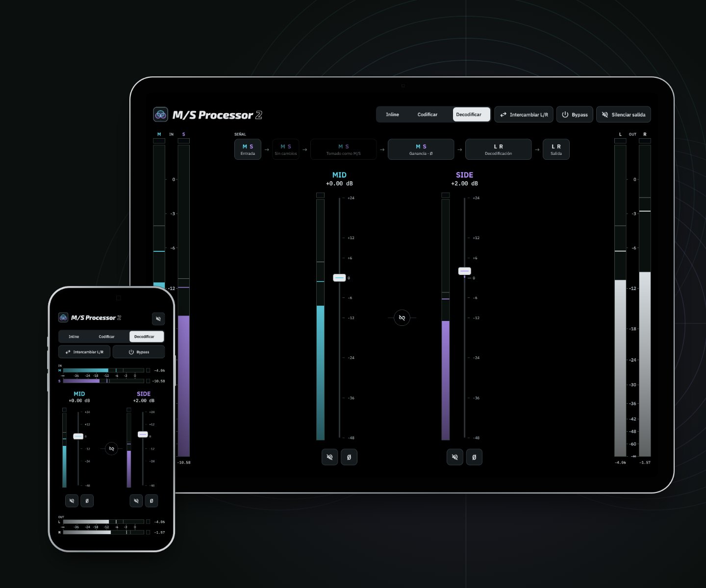Click the Tomado como M/S stage
Viewport: 706px width, 588px height.
tap(344, 149)
